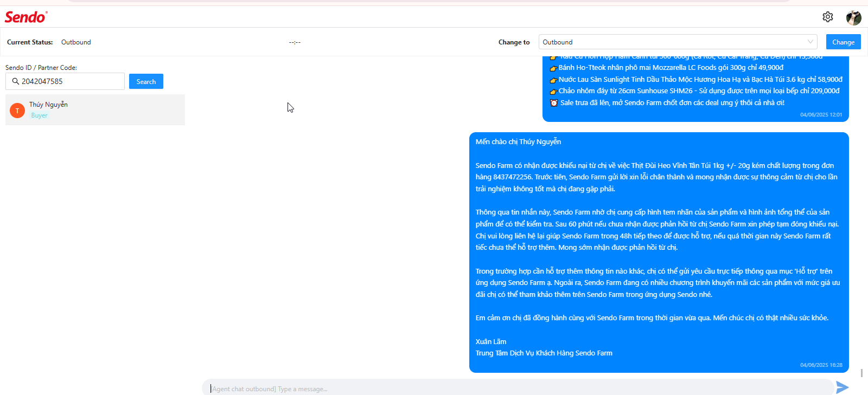Focus the Sendo ID search input

tap(65, 81)
